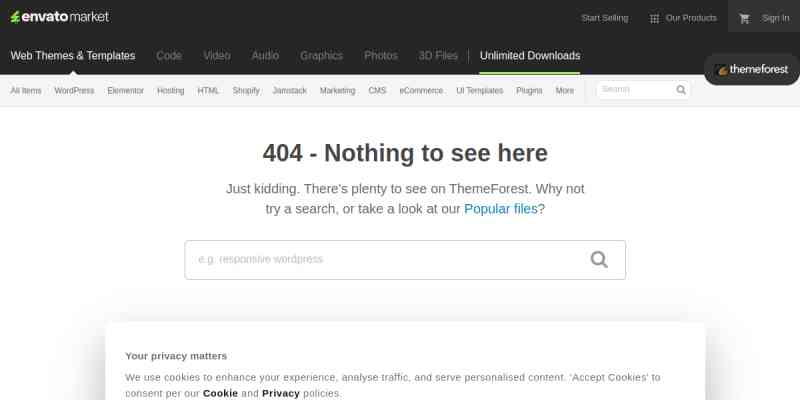Expand the More categories menu
800x400 pixels.
click(x=565, y=91)
